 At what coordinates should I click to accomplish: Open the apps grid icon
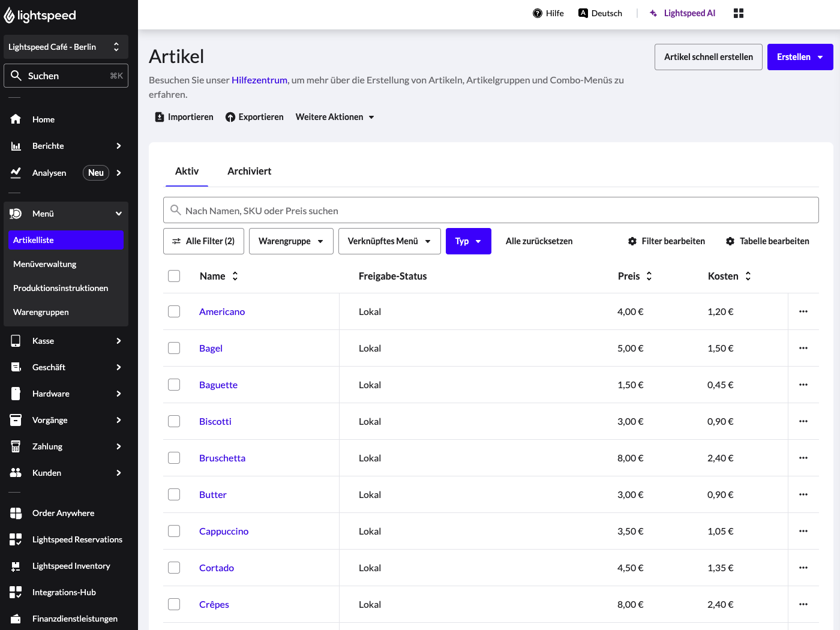[x=739, y=13]
